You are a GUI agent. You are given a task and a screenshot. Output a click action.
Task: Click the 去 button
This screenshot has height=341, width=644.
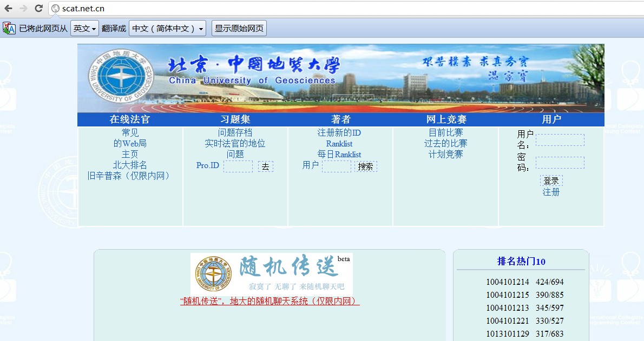click(x=265, y=166)
